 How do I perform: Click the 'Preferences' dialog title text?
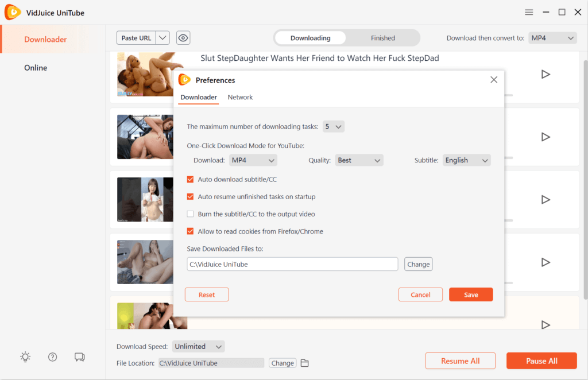click(215, 80)
